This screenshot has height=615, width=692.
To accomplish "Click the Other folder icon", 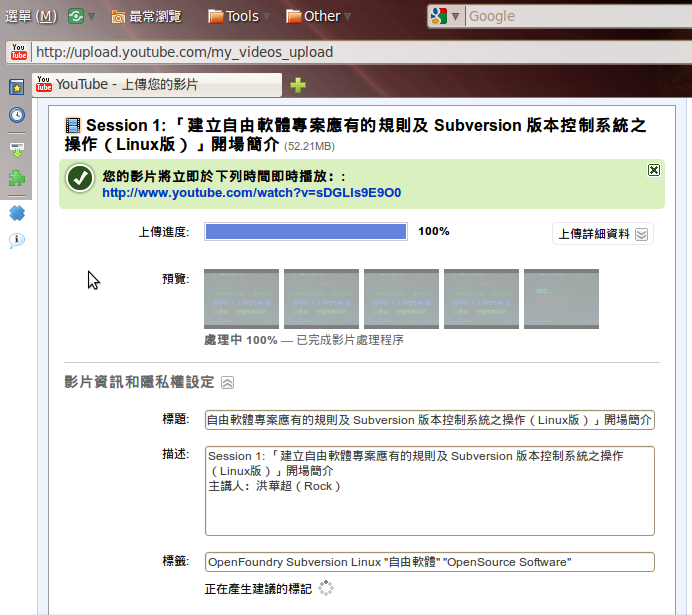I will (x=293, y=16).
